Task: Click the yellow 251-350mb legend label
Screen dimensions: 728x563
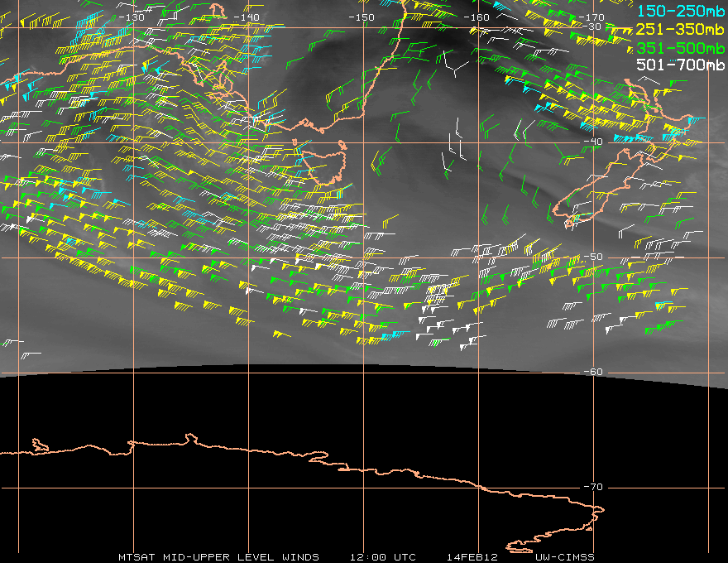Action: click(x=680, y=29)
